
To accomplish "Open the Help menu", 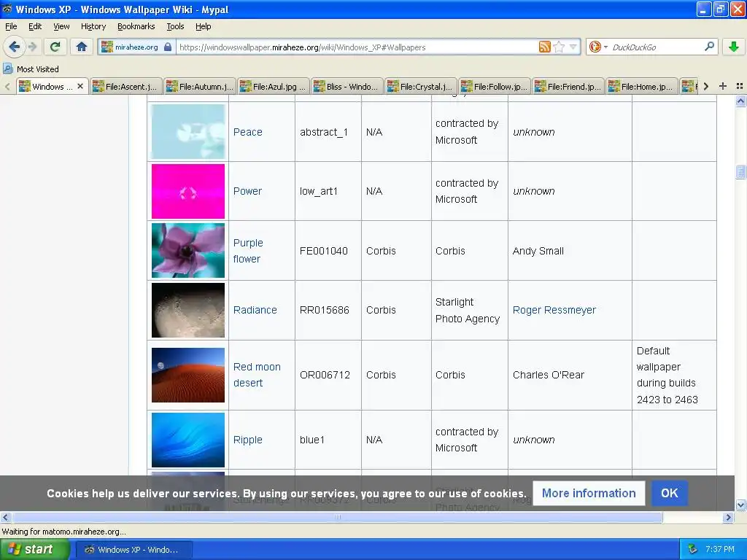I will 203,26.
